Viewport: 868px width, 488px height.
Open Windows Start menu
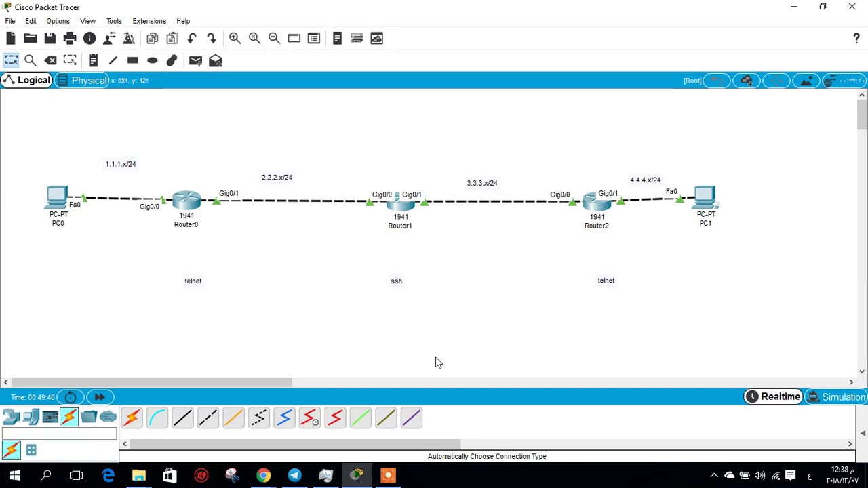15,475
